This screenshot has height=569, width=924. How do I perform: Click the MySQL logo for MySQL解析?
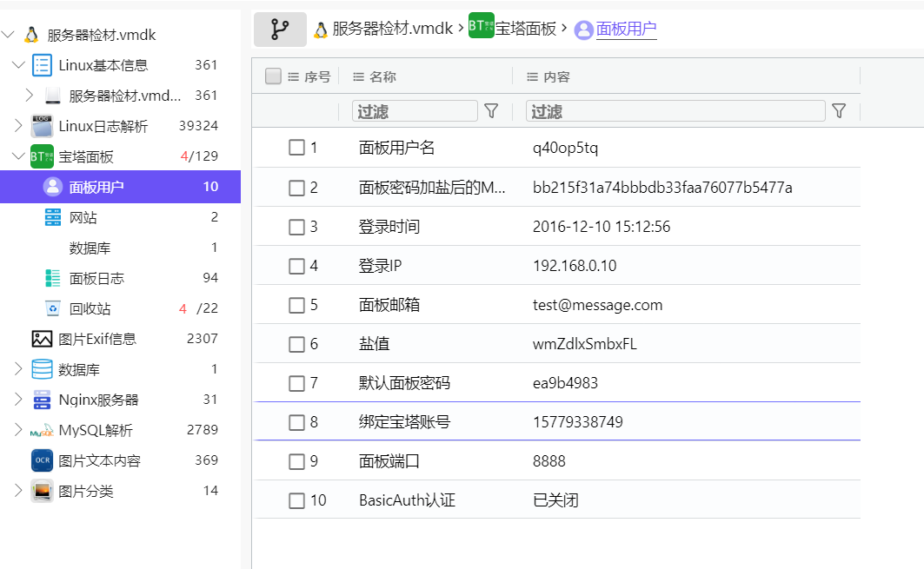click(x=42, y=431)
